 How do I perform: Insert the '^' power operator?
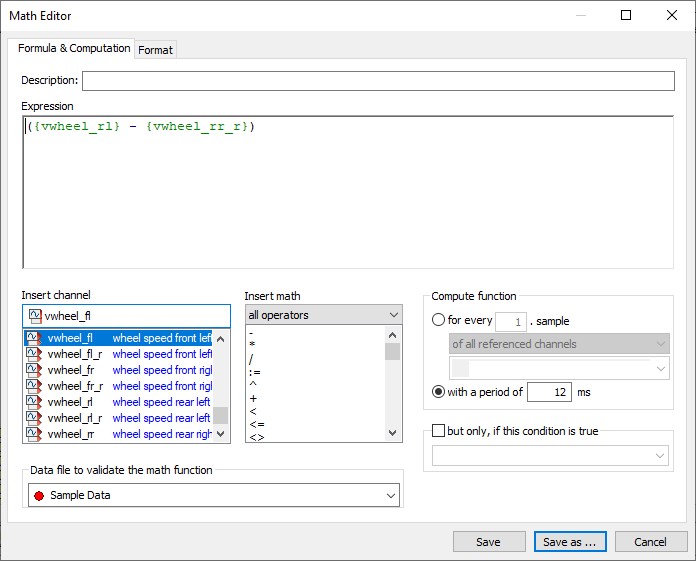pyautogui.click(x=253, y=384)
